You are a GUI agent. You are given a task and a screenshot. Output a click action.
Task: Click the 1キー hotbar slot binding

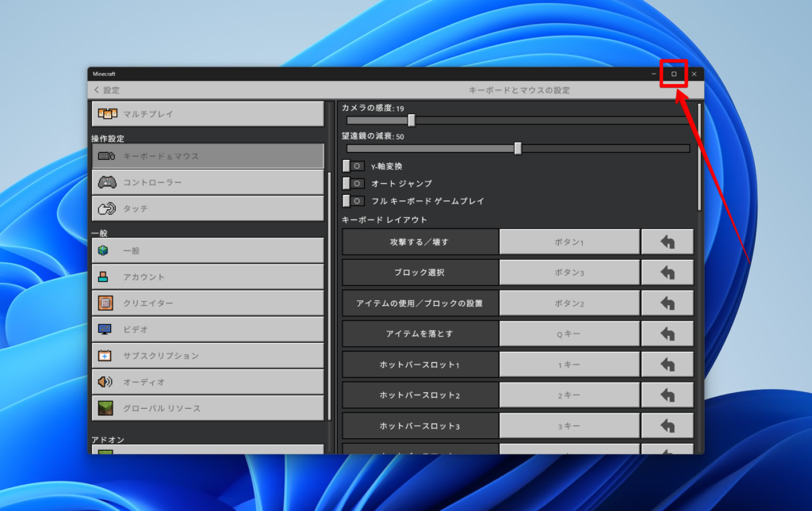[x=569, y=365]
